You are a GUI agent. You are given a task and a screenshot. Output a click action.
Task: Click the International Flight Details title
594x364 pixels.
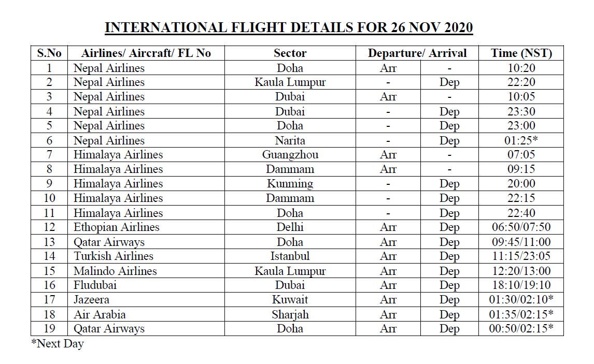point(289,27)
